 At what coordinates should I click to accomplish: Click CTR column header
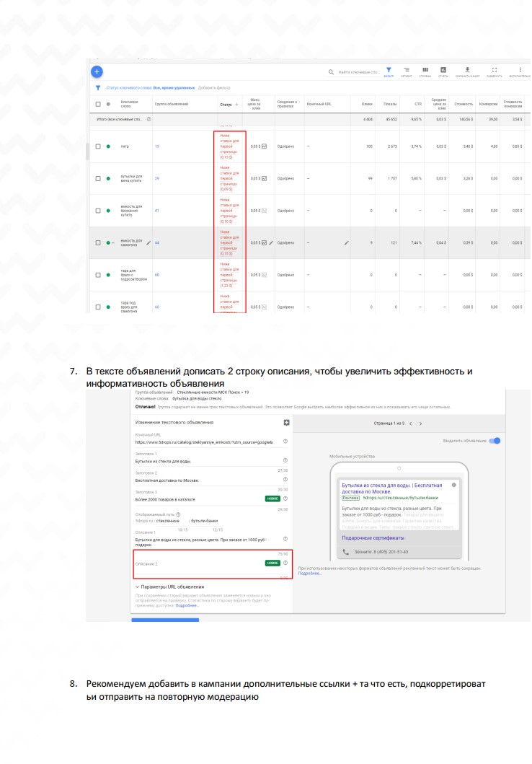point(418,104)
